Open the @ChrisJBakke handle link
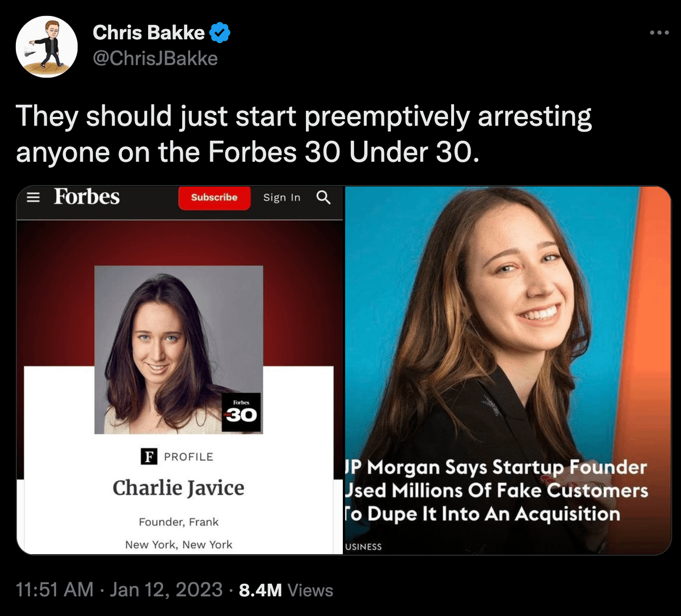This screenshot has width=681, height=616. click(155, 58)
